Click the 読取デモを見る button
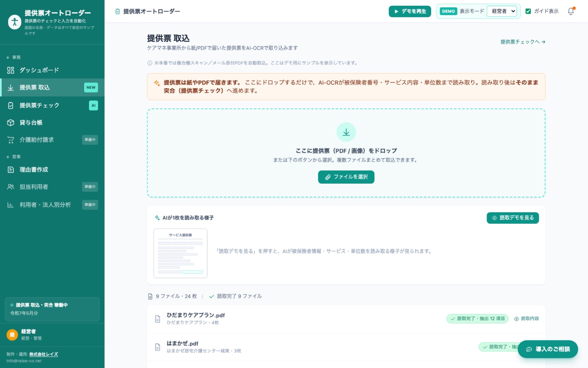The image size is (588, 368). 513,218
